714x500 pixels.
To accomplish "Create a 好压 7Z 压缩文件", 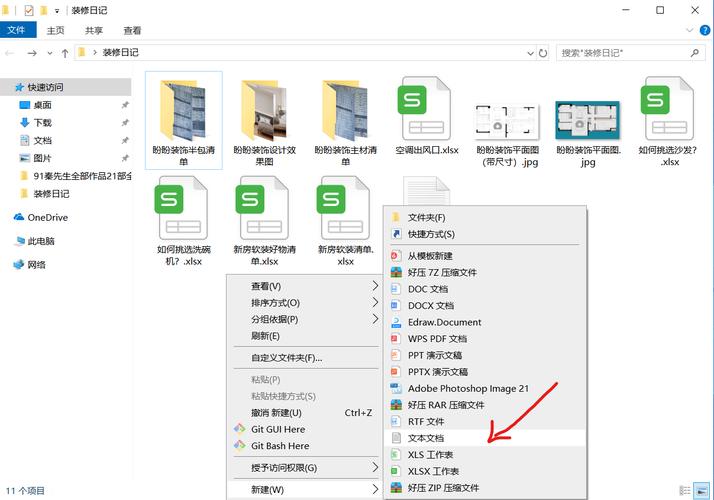I will tap(485, 272).
